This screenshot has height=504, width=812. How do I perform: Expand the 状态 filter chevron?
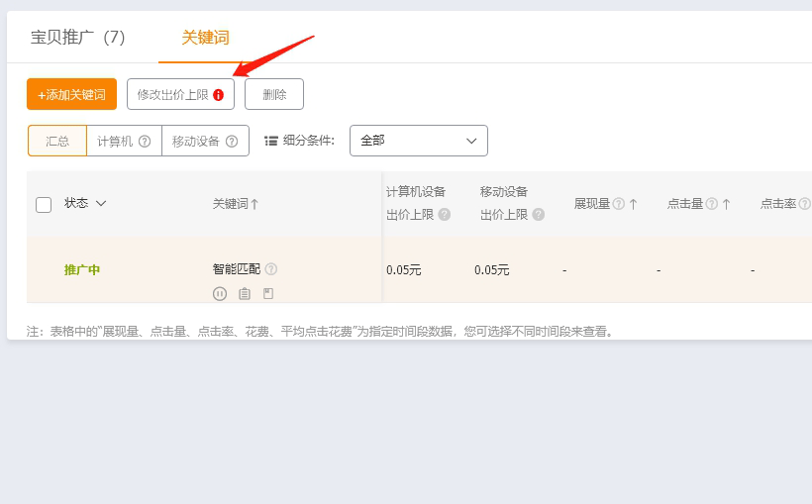click(x=101, y=204)
